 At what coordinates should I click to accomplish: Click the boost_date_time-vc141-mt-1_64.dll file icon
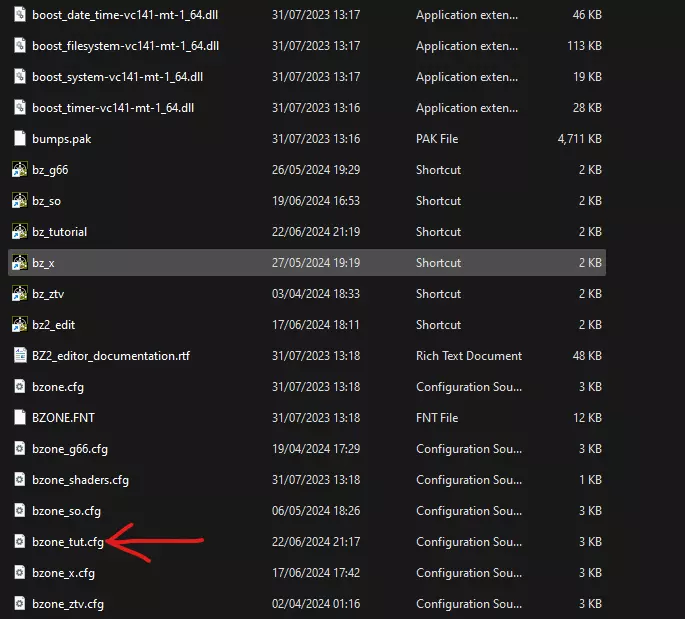click(x=20, y=14)
